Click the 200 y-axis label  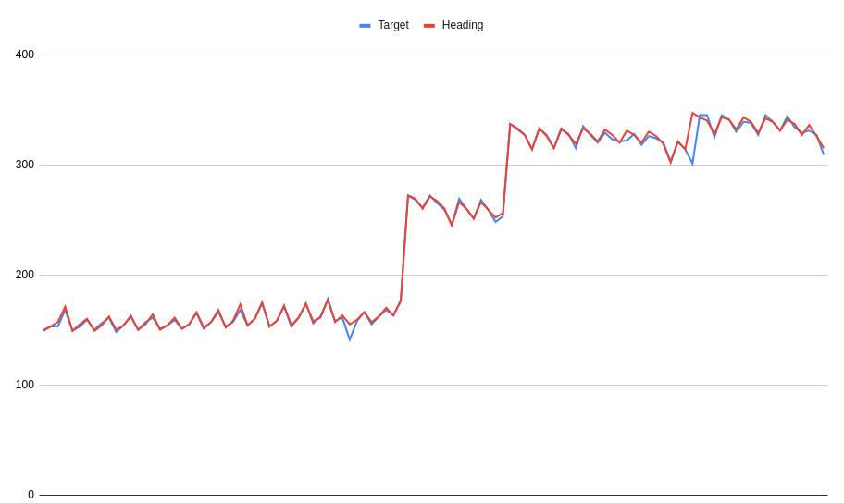(x=25, y=275)
